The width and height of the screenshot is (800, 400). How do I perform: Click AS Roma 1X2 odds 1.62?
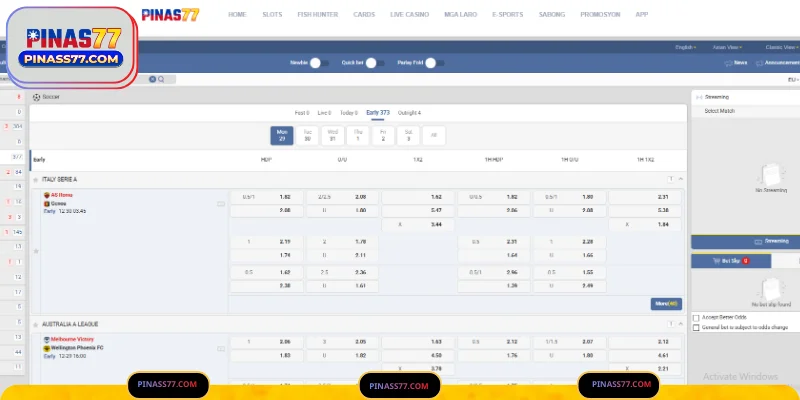(418, 197)
